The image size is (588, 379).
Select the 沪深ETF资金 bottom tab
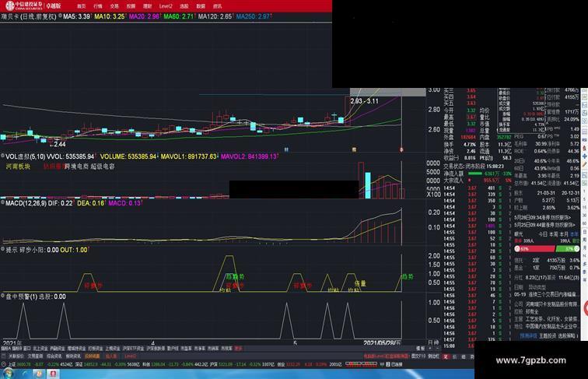click(x=133, y=349)
